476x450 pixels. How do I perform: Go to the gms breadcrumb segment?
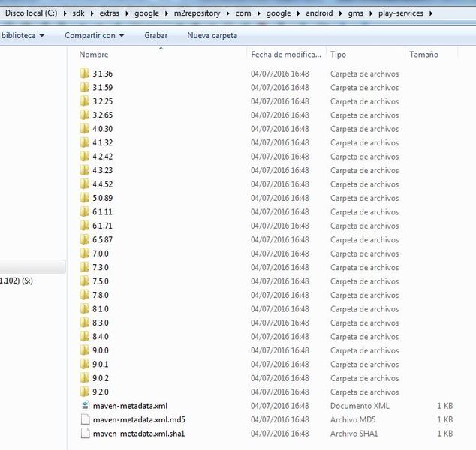tap(355, 13)
